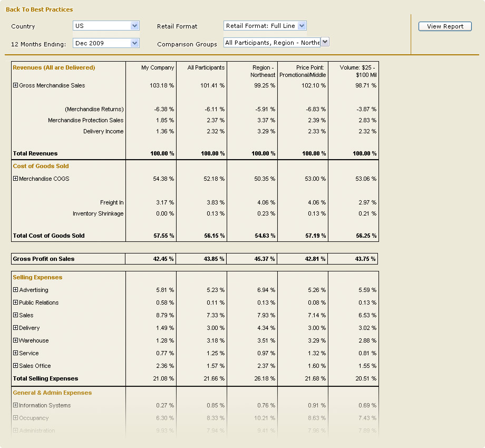
Task: Click the plus icon beside Sales
Action: pyautogui.click(x=16, y=315)
